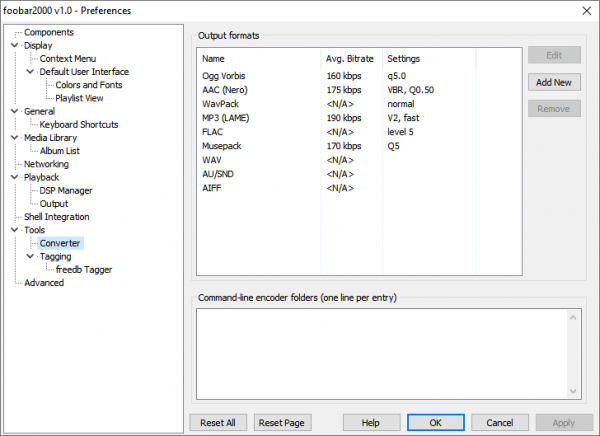Click the Add New button

coord(553,82)
